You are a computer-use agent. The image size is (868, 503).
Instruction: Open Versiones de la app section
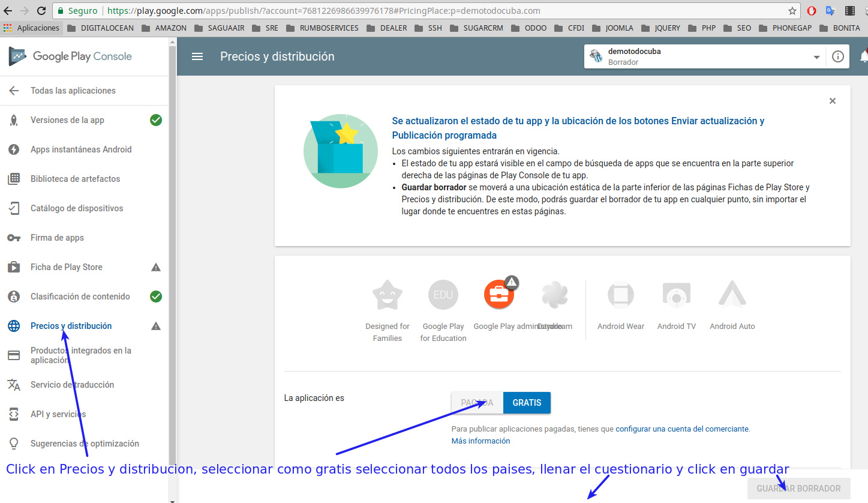point(67,120)
